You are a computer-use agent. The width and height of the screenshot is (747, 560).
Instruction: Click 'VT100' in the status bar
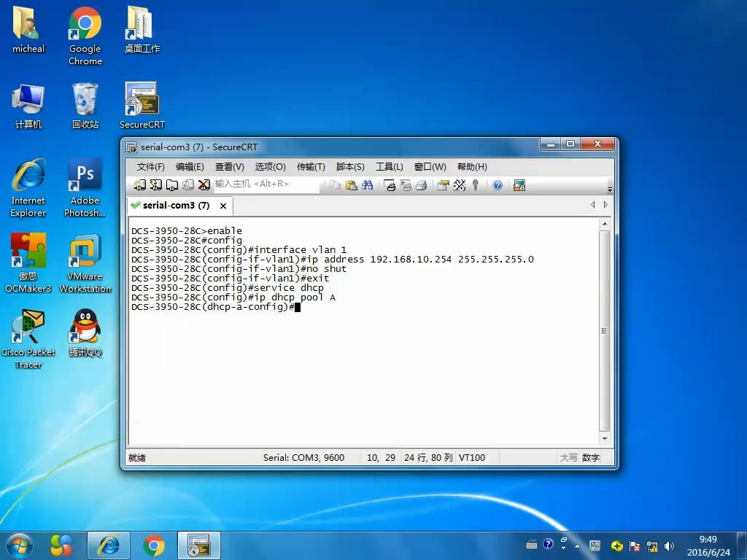tap(472, 458)
